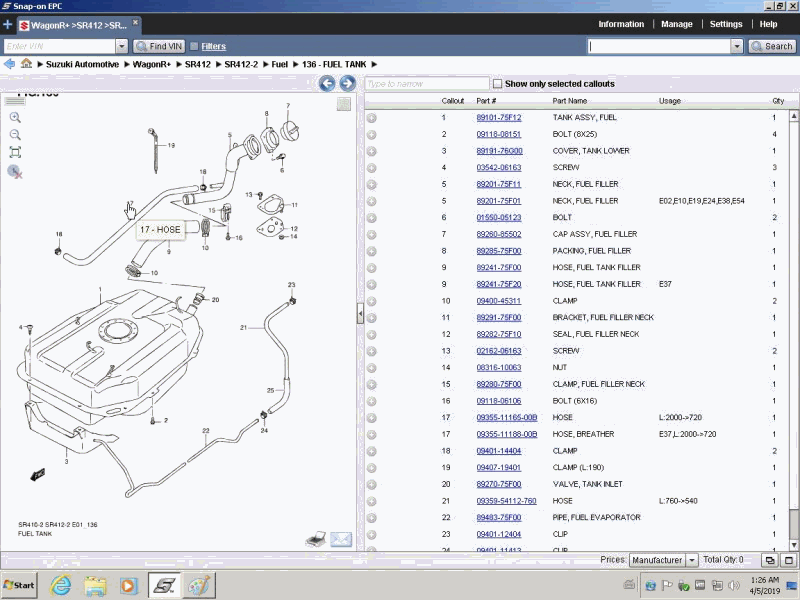Expand arrow after 136 - FUEL TANK
800x600 pixels.
(374, 64)
